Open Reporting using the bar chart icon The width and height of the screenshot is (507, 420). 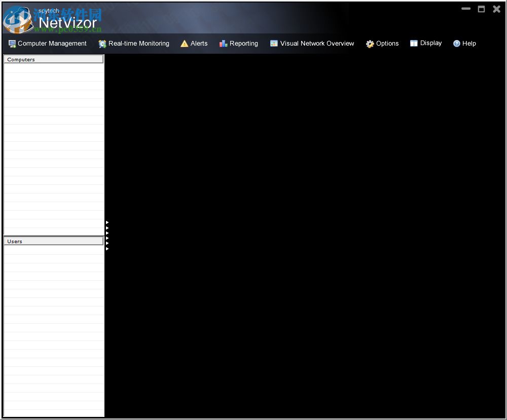click(x=222, y=44)
